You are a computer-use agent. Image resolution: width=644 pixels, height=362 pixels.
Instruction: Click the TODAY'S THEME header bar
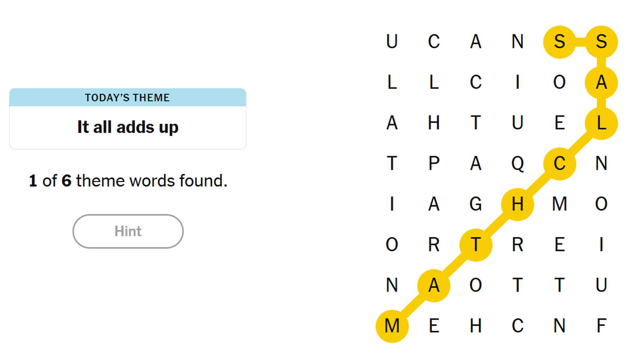pos(127,97)
